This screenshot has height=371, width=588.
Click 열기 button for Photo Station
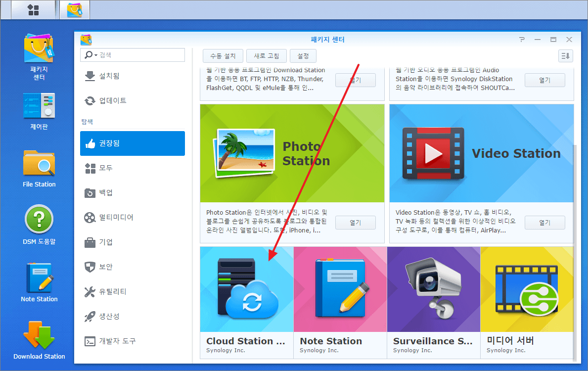(x=355, y=223)
